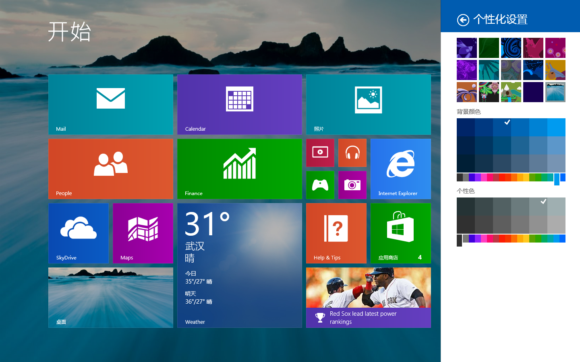
Task: Choose the grayish-blue 背景颜色 swatch at bottom-right
Action: [556, 163]
